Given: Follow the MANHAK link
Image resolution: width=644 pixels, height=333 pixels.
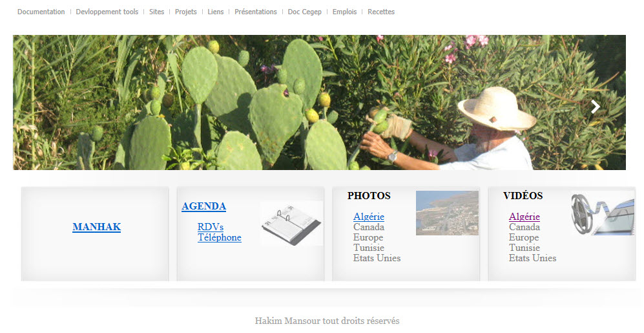Looking at the screenshot, I should [96, 227].
